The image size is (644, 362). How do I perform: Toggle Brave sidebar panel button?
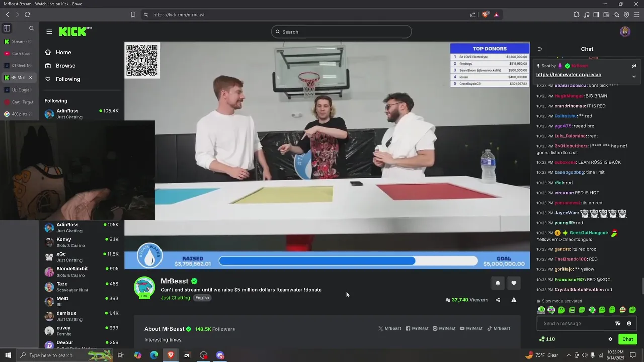[x=596, y=15]
